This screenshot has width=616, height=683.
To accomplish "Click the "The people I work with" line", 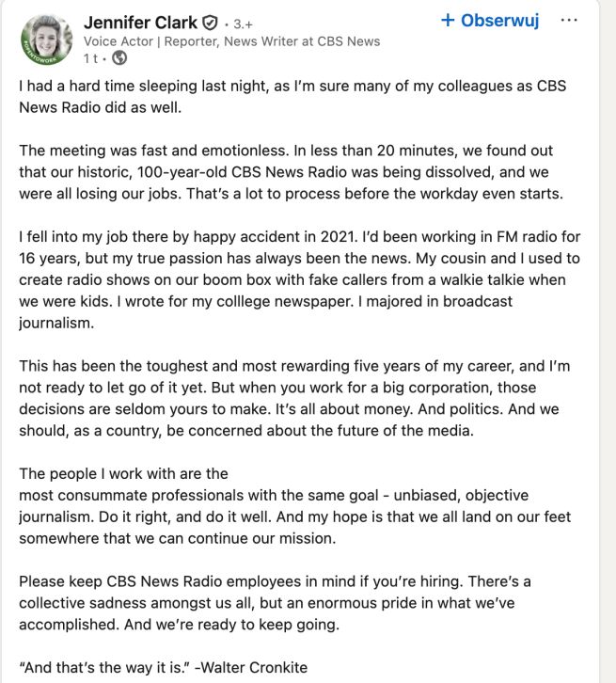I will (x=123, y=474).
